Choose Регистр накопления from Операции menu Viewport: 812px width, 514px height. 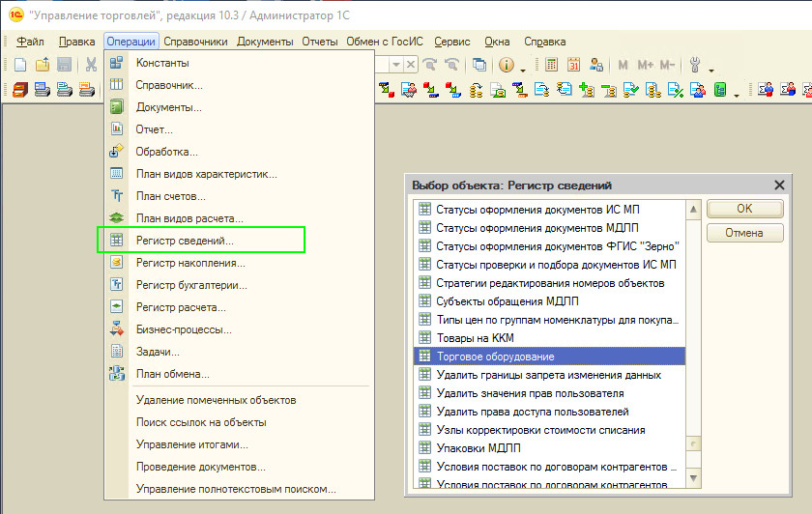click(190, 262)
